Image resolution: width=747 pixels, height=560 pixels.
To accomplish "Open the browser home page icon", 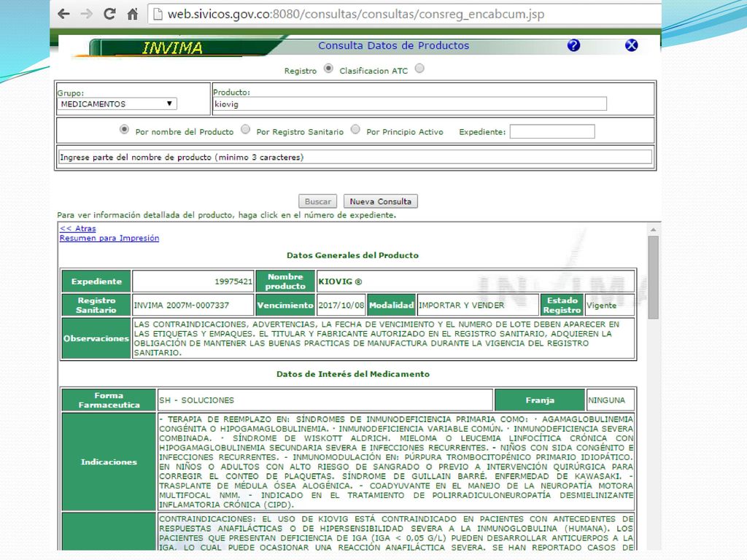I will point(133,15).
